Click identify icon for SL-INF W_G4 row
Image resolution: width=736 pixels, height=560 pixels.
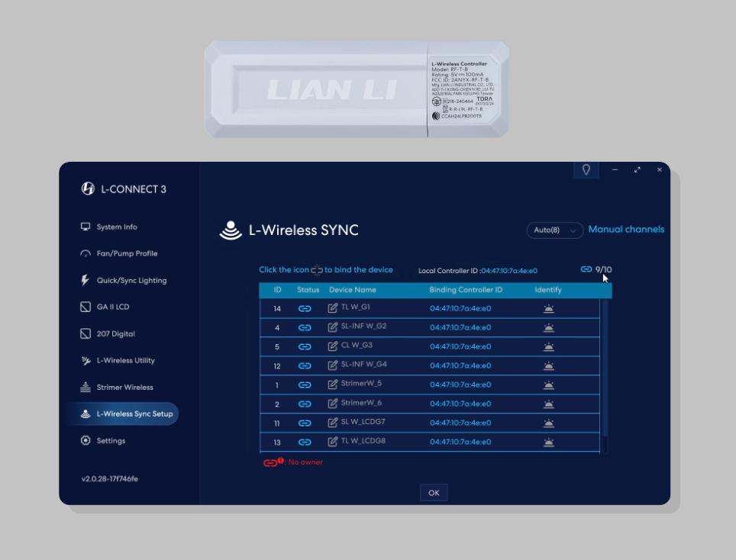coord(548,365)
